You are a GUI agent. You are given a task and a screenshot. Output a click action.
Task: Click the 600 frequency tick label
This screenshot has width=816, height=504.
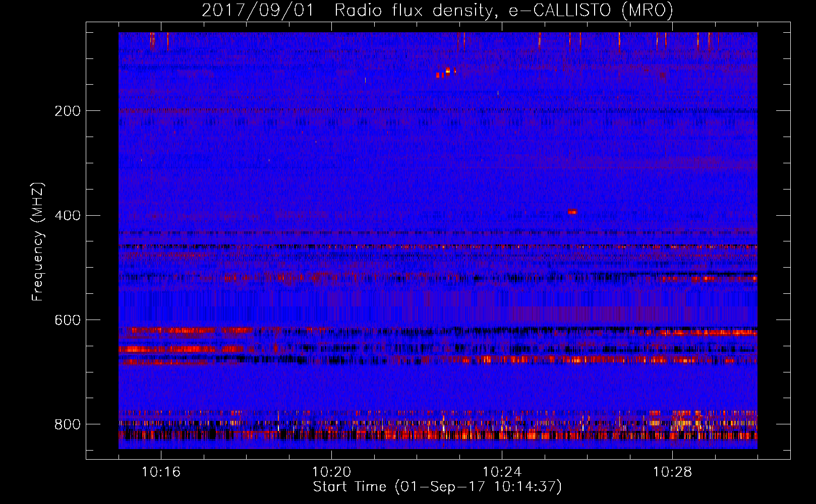tap(68, 321)
